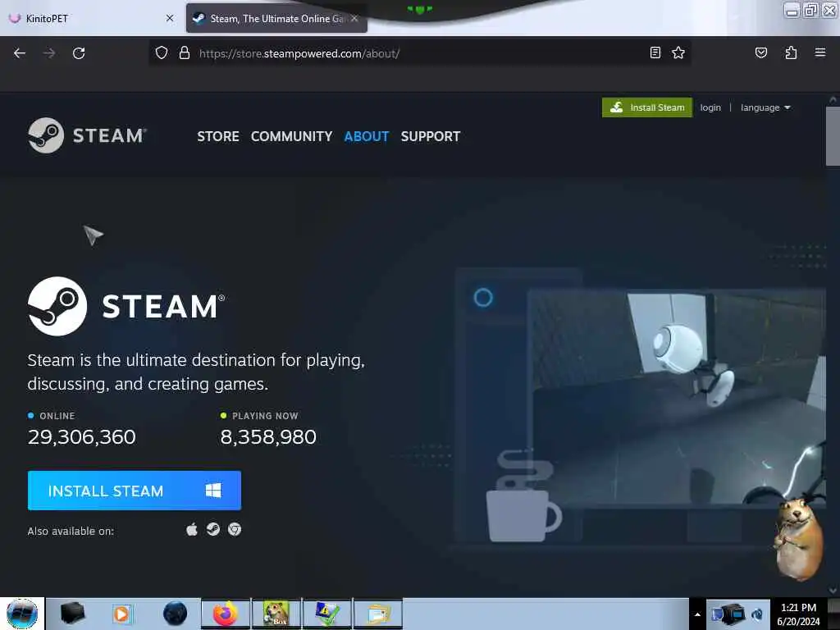Select the Steam browser tab
The image size is (840, 630).
tap(276, 18)
